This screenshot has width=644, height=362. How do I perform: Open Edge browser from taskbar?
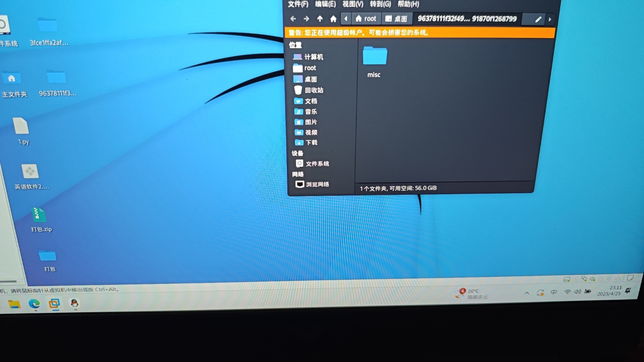pyautogui.click(x=34, y=304)
